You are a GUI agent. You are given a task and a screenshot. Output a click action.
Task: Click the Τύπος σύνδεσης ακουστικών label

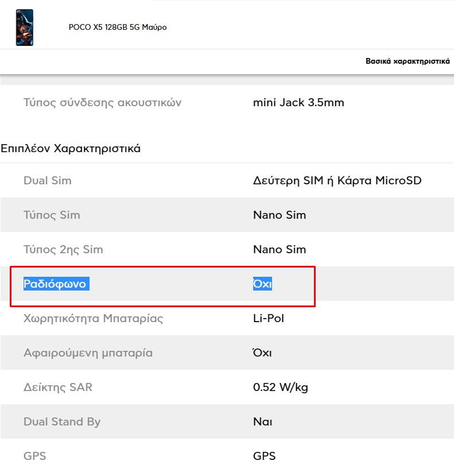102,103
